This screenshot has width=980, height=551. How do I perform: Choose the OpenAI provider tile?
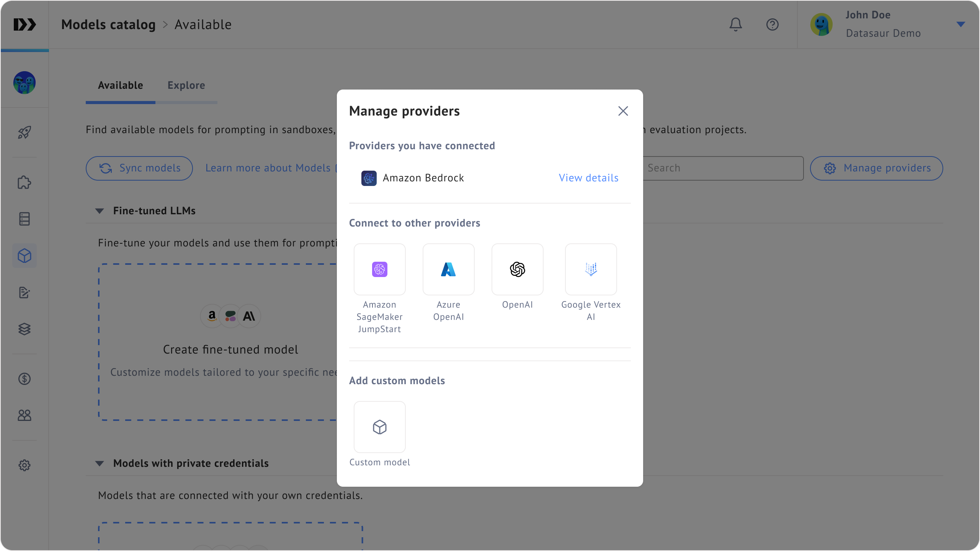pyautogui.click(x=517, y=269)
